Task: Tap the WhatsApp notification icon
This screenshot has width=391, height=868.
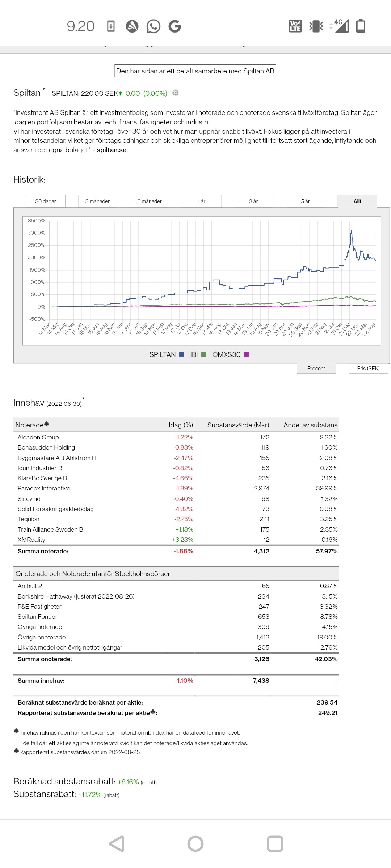Action: click(153, 26)
